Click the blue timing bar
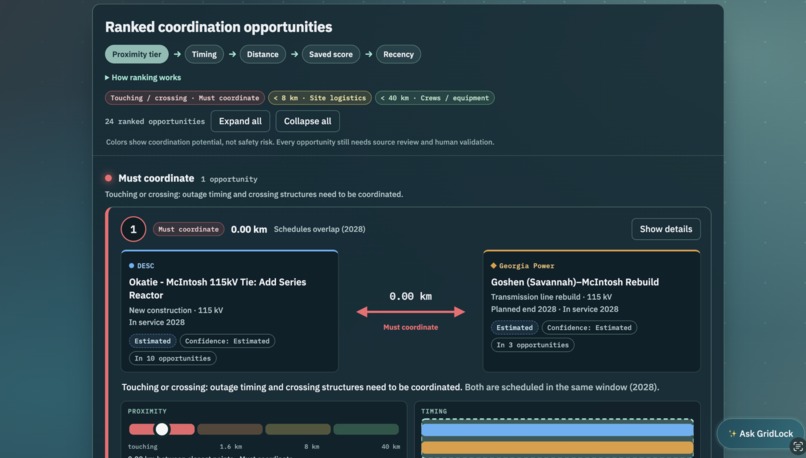This screenshot has height=458, width=806. click(x=557, y=430)
